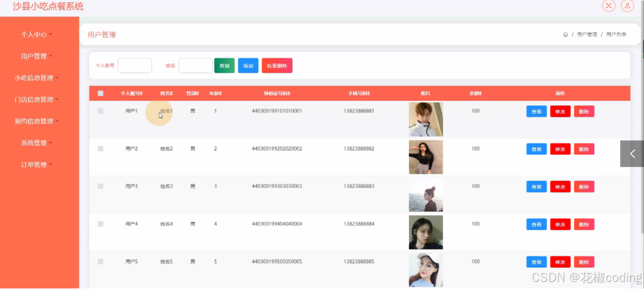Screen dimensions: 644x289
Task: Expand the 小吃信息管理 sidebar menu
Action: (37, 78)
